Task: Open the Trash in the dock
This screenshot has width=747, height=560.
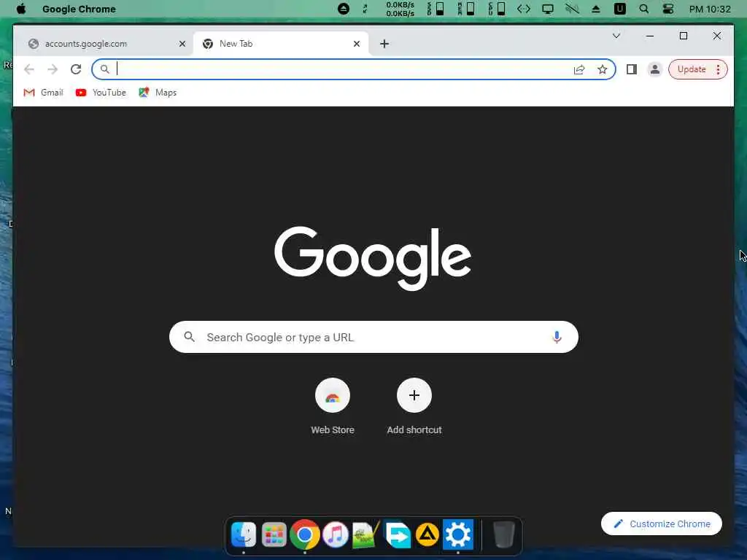Action: (x=503, y=534)
